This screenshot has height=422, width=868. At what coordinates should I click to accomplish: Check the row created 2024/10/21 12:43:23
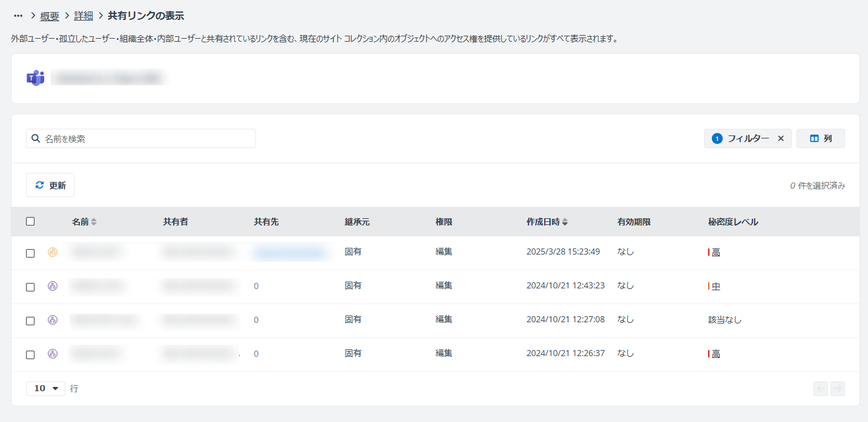tap(30, 287)
